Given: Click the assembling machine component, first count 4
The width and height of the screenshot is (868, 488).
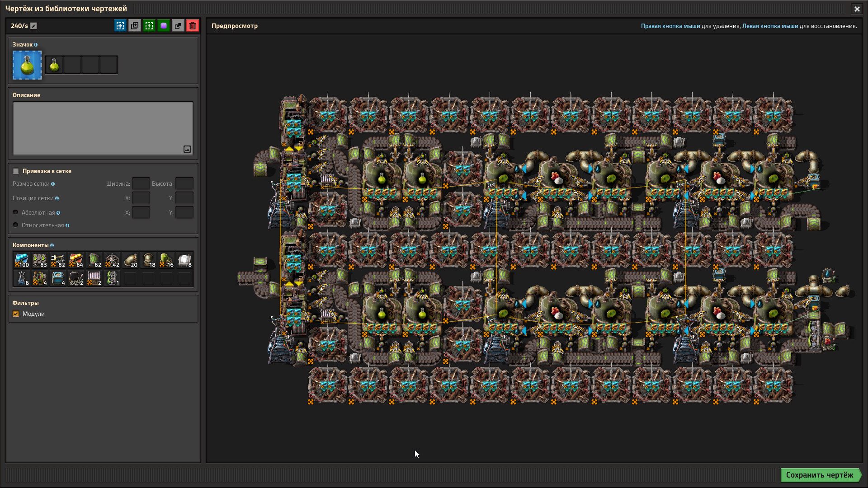Looking at the screenshot, I should pyautogui.click(x=40, y=278).
